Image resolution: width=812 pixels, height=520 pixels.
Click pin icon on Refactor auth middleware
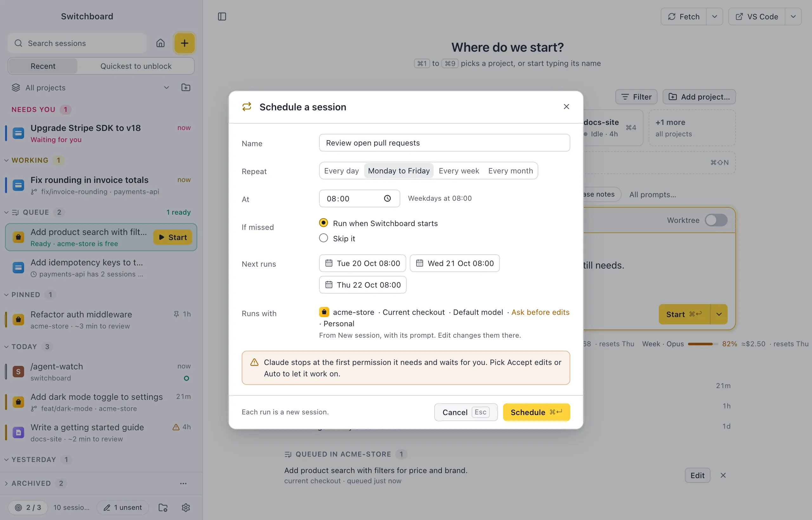[x=176, y=314]
